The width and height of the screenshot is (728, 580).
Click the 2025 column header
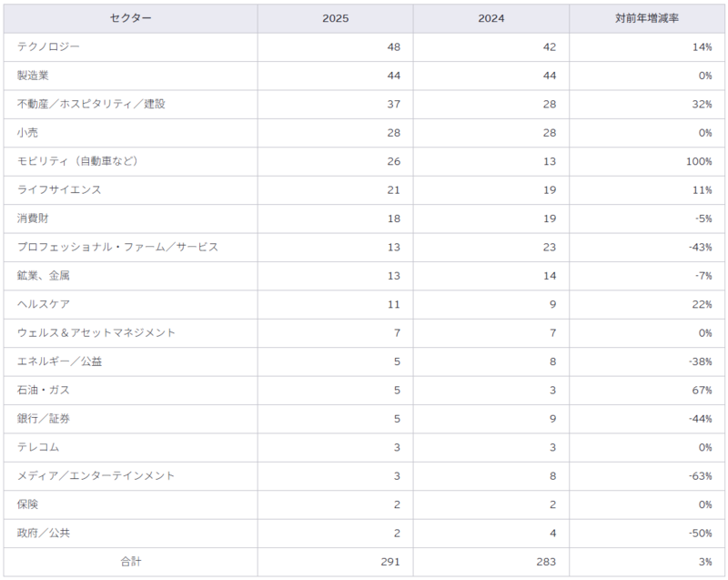pyautogui.click(x=335, y=18)
